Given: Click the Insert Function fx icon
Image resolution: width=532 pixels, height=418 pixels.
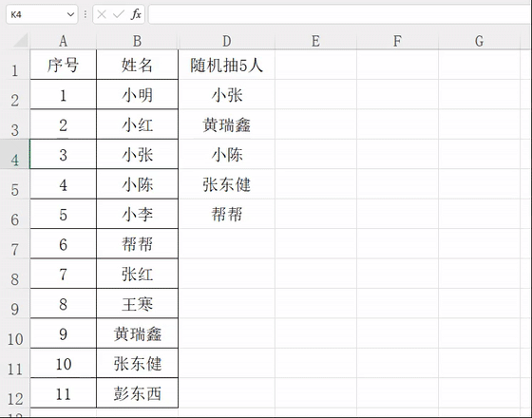Looking at the screenshot, I should [136, 14].
